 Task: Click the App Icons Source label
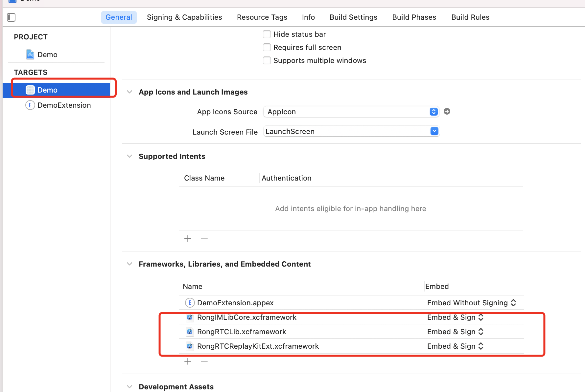point(227,112)
